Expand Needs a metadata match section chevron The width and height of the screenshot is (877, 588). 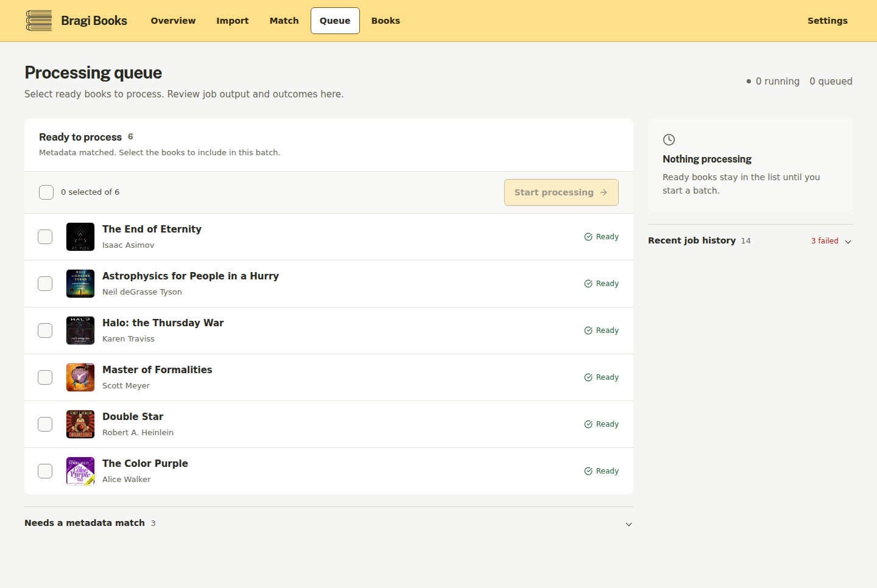pos(629,524)
